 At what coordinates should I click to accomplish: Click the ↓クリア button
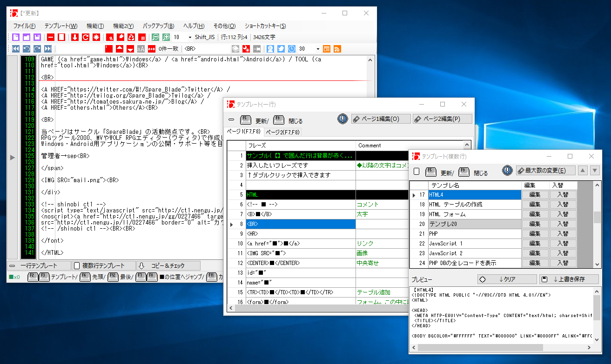[x=507, y=279]
